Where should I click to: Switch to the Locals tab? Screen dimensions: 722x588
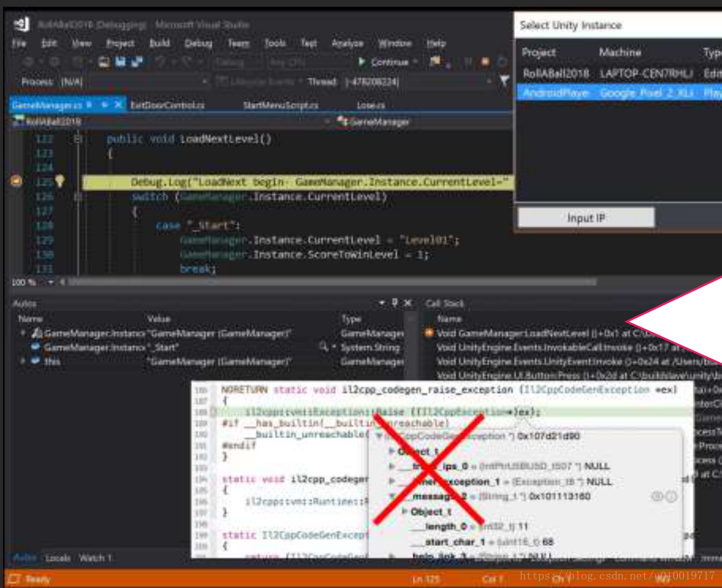[57, 558]
